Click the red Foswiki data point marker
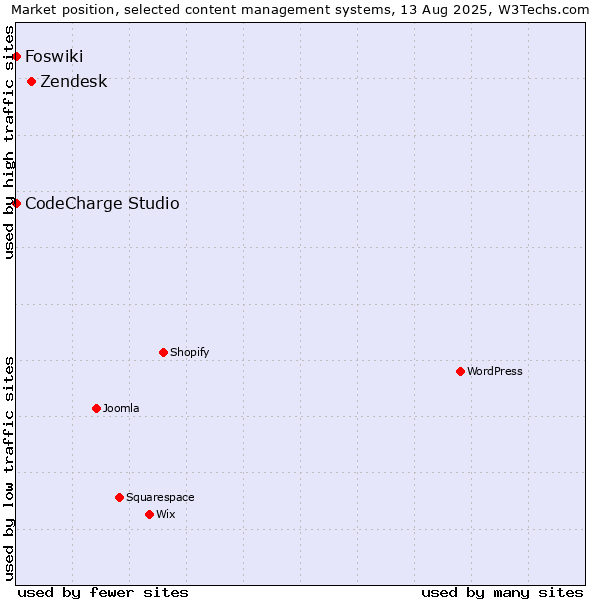The image size is (600, 600). click(x=16, y=57)
